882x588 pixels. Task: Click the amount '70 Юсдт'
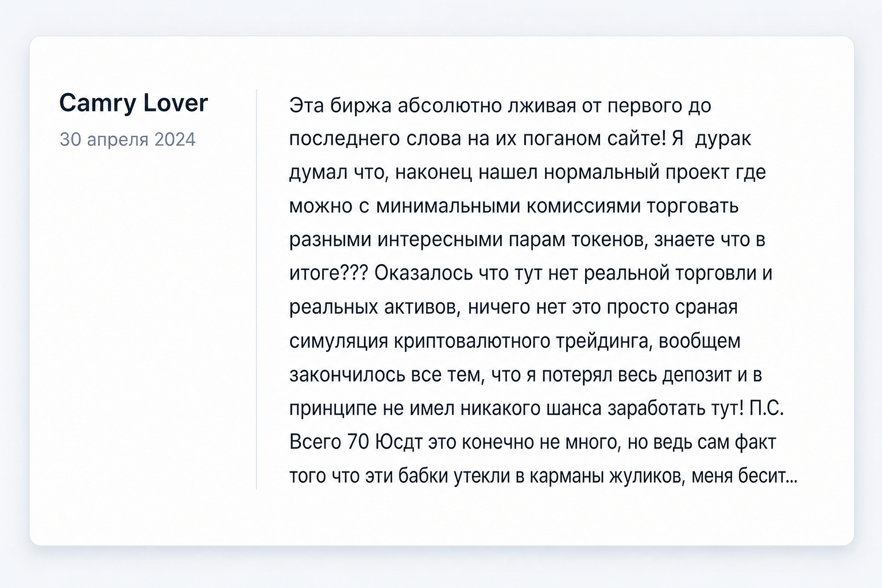tap(385, 443)
